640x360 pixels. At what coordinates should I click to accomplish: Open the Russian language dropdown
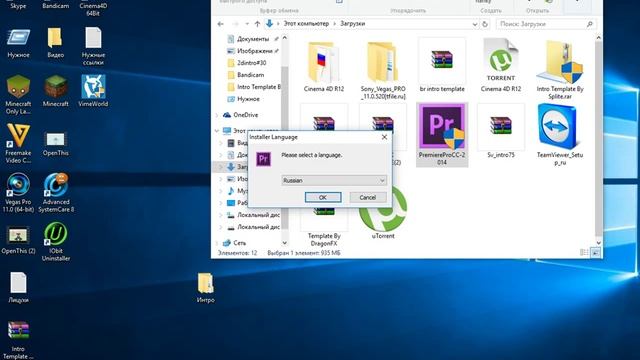pos(334,180)
